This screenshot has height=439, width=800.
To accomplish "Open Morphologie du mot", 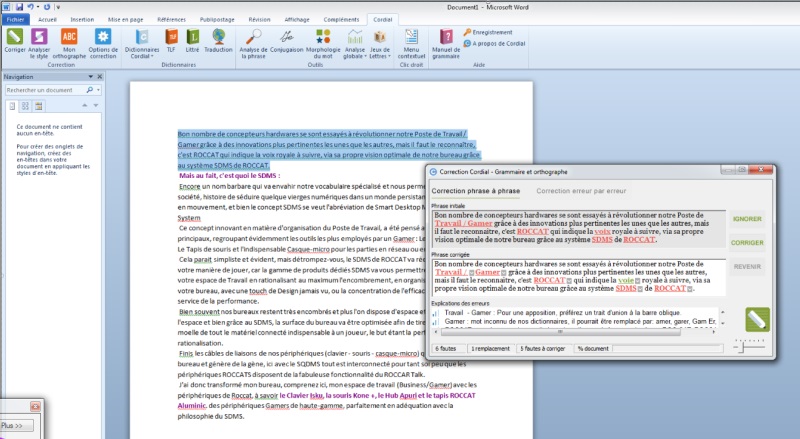I will pos(323,43).
